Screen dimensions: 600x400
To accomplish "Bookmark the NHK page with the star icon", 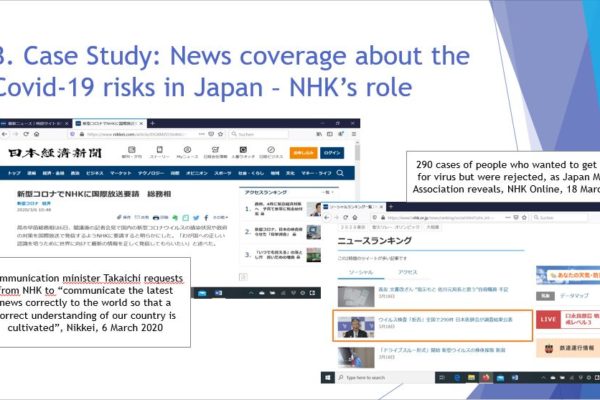I will [524, 217].
